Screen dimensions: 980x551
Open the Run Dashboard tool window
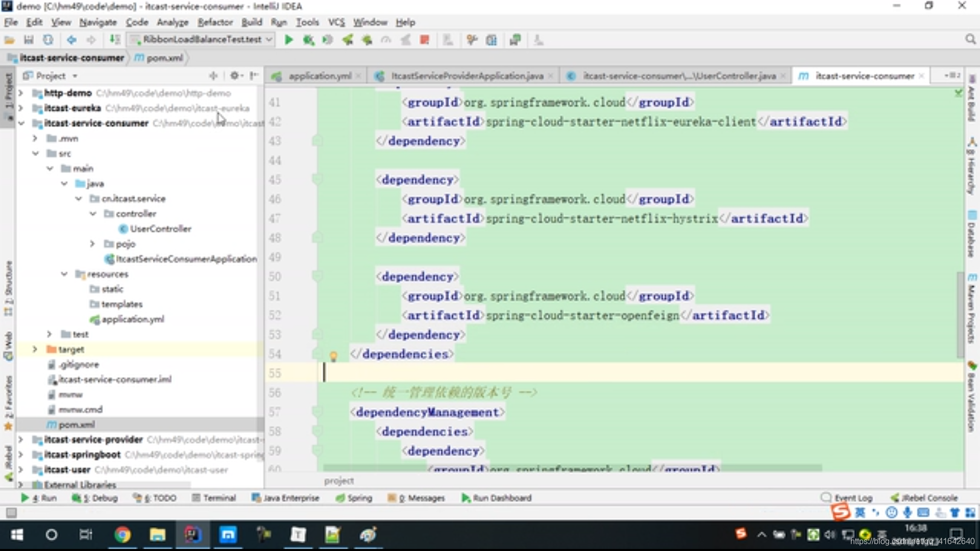pyautogui.click(x=497, y=498)
